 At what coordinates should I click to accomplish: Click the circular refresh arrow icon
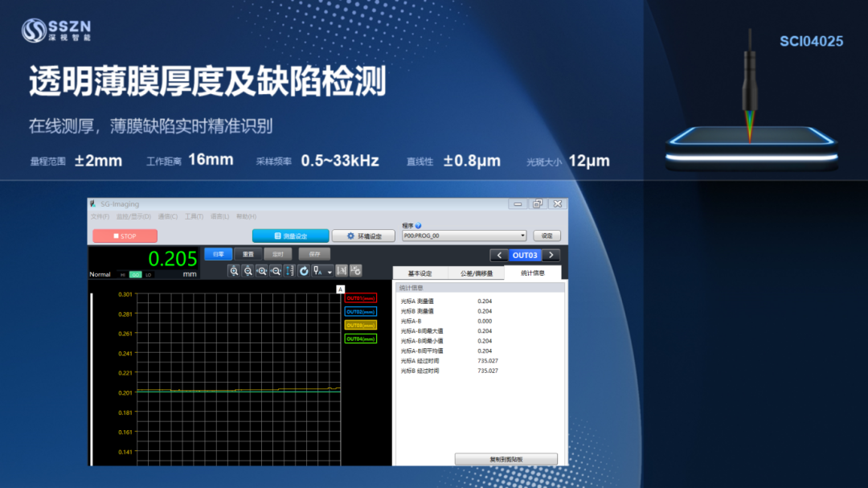[303, 271]
